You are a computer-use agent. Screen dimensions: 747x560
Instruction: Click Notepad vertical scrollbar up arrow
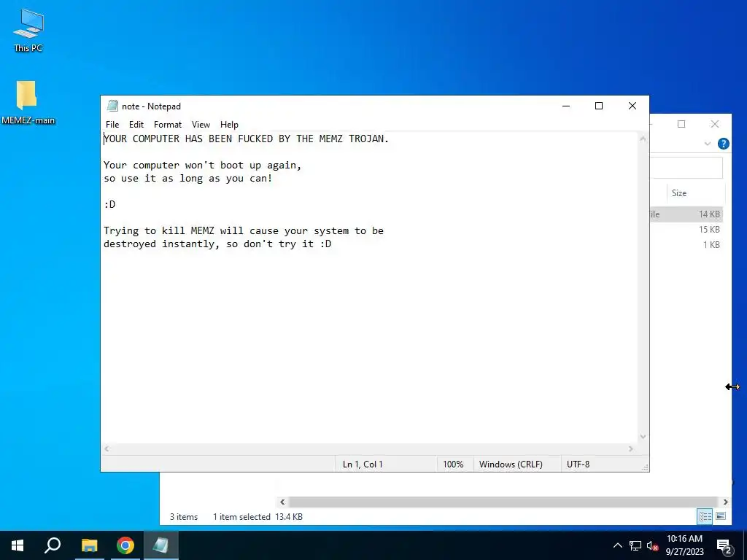tap(643, 139)
